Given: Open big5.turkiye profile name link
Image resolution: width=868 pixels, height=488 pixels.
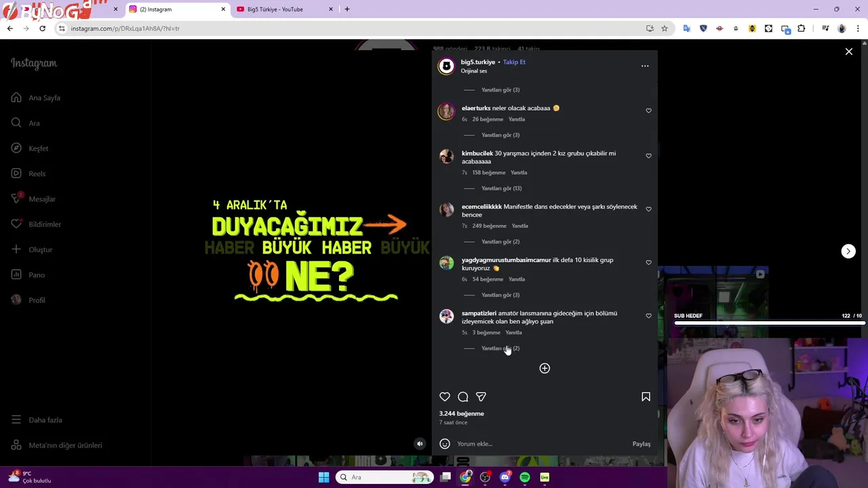Looking at the screenshot, I should [x=478, y=62].
